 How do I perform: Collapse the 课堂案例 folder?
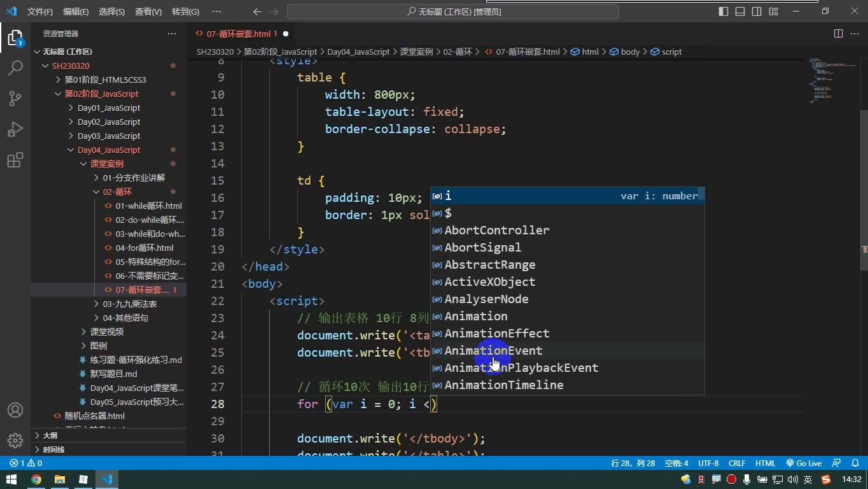(107, 164)
